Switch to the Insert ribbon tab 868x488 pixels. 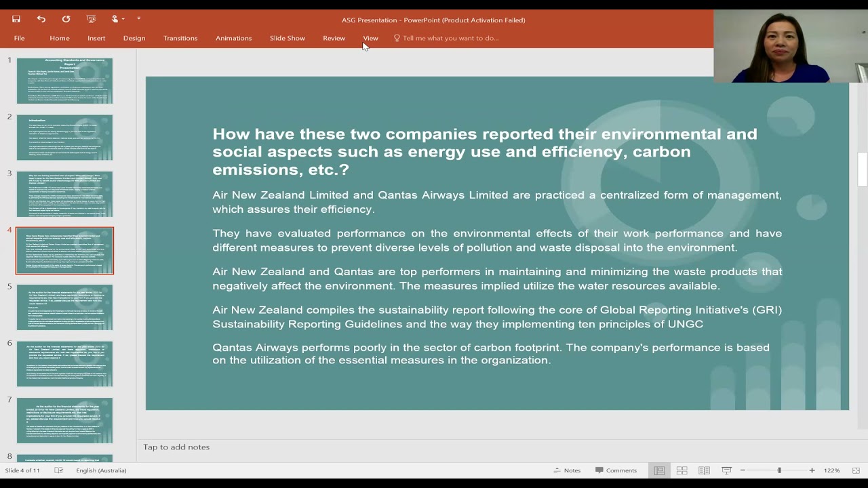[96, 38]
